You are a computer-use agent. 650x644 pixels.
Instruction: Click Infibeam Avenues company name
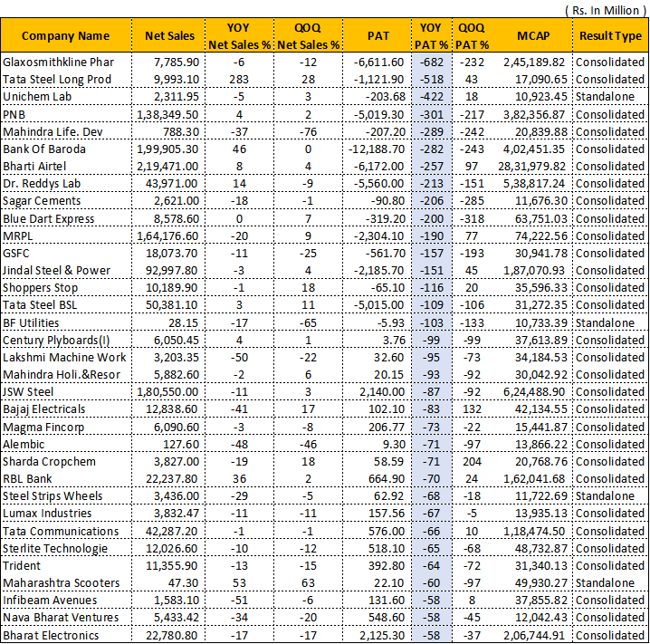50,601
